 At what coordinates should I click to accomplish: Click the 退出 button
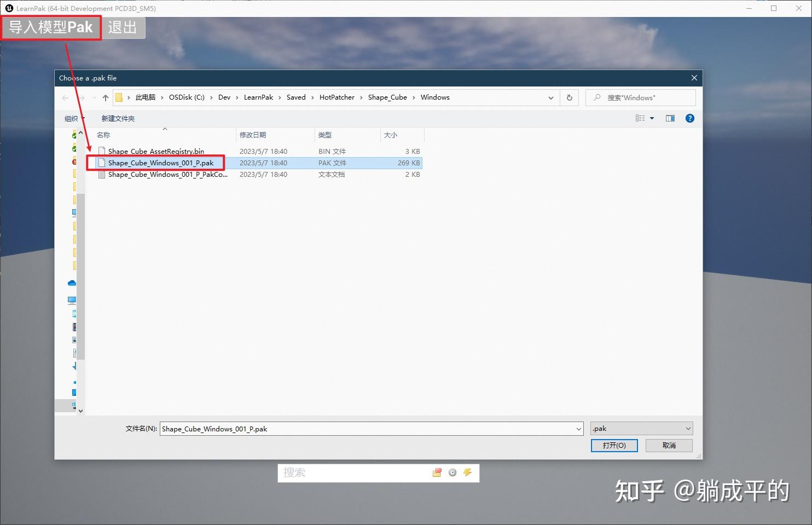(x=123, y=28)
